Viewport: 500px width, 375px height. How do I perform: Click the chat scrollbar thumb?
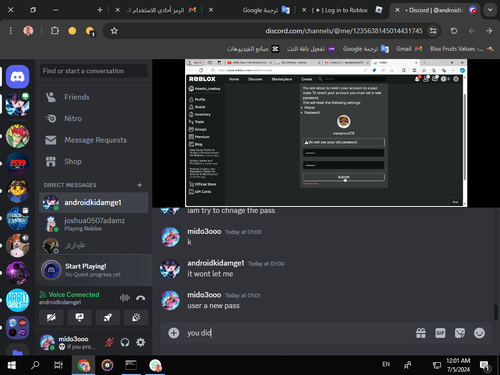point(496,312)
